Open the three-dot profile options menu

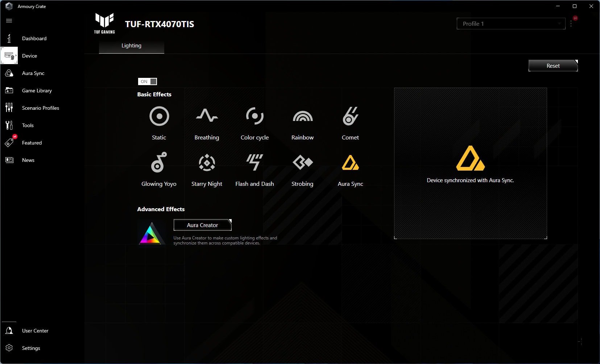pyautogui.click(x=571, y=24)
